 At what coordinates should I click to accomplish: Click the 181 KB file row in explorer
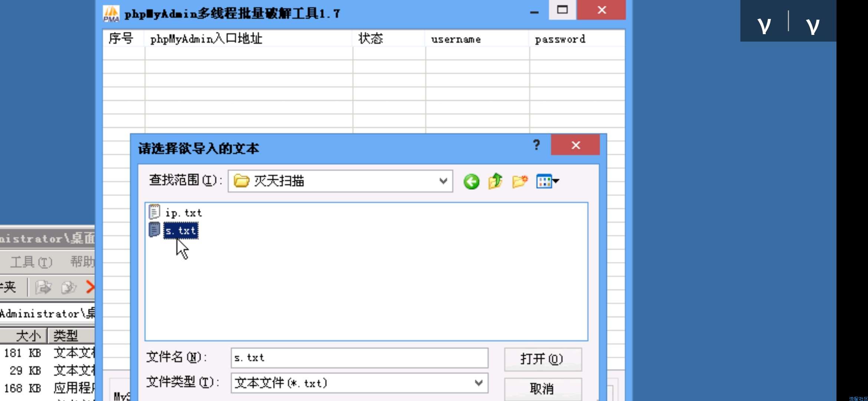point(47,353)
